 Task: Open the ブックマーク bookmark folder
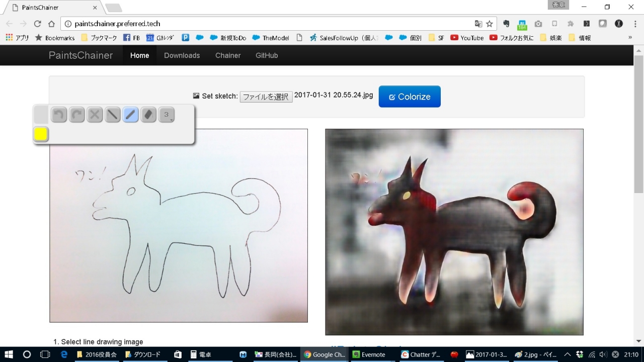point(100,38)
